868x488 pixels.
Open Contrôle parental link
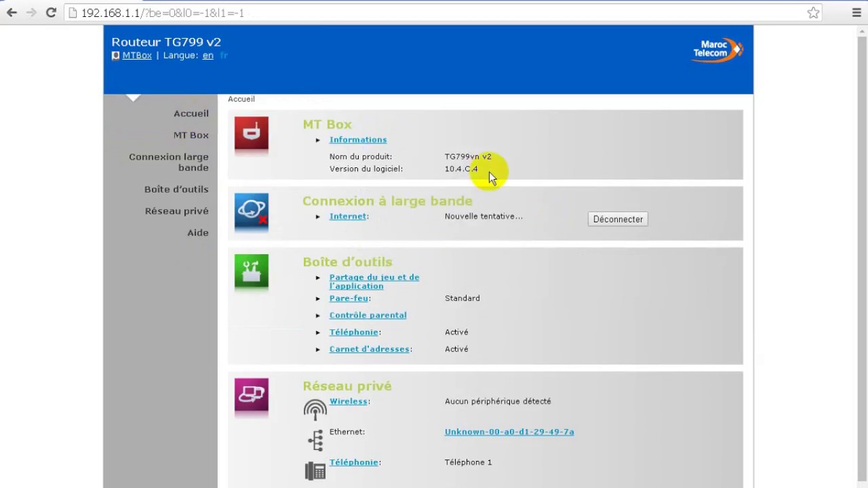click(x=368, y=315)
